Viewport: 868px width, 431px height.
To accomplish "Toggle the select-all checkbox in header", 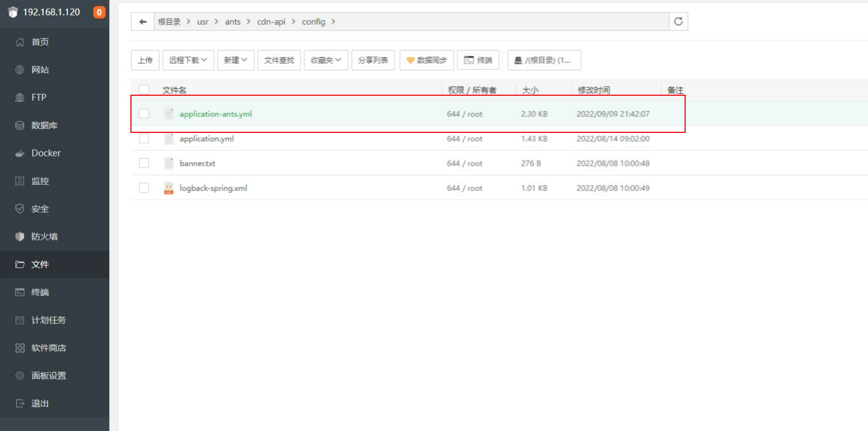I will point(144,90).
